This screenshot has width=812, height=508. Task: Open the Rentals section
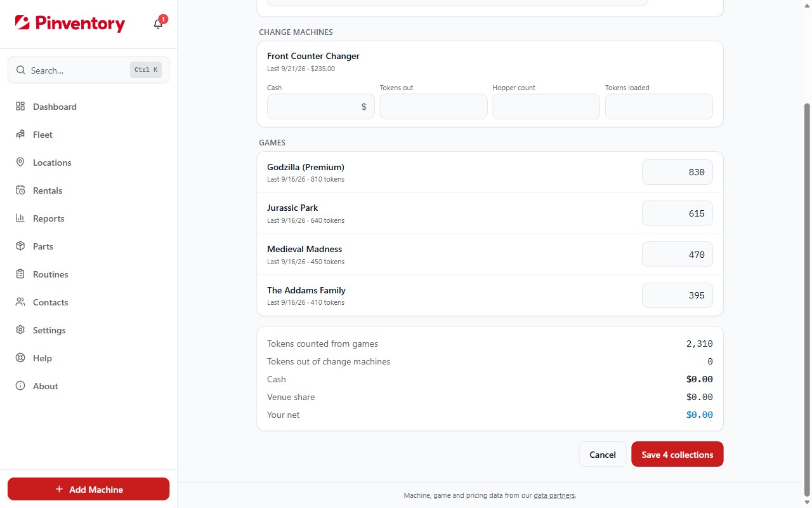coord(89,190)
